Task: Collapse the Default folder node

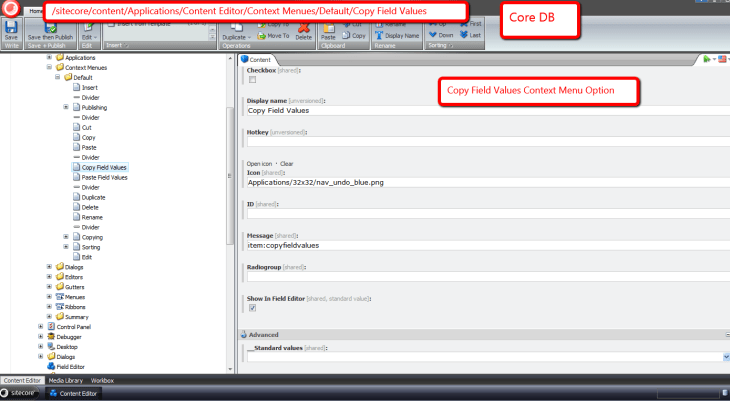Action: pyautogui.click(x=58, y=77)
